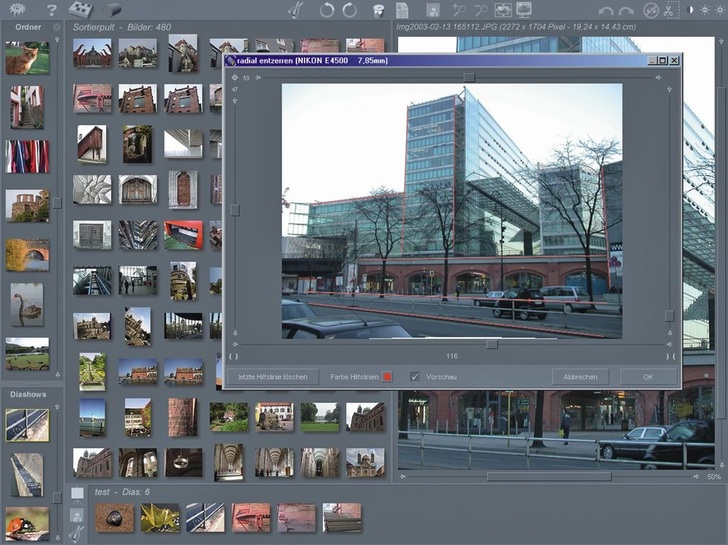
Task: Click down arrow in Ordner panel scrollbar
Action: point(57,374)
